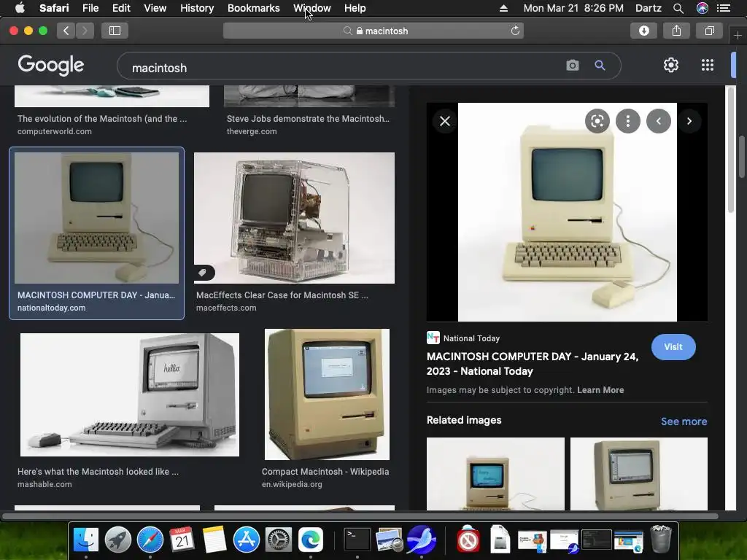This screenshot has height=560, width=747.
Task: Go to next image in preview
Action: [x=689, y=121]
